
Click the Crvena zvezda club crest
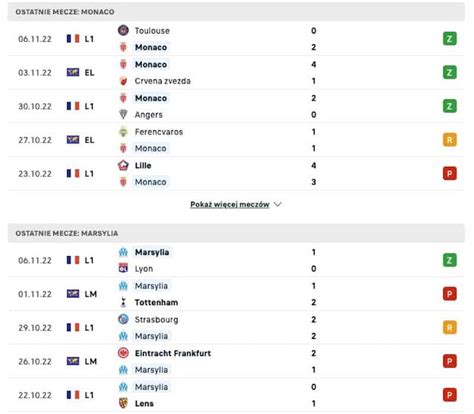point(123,81)
